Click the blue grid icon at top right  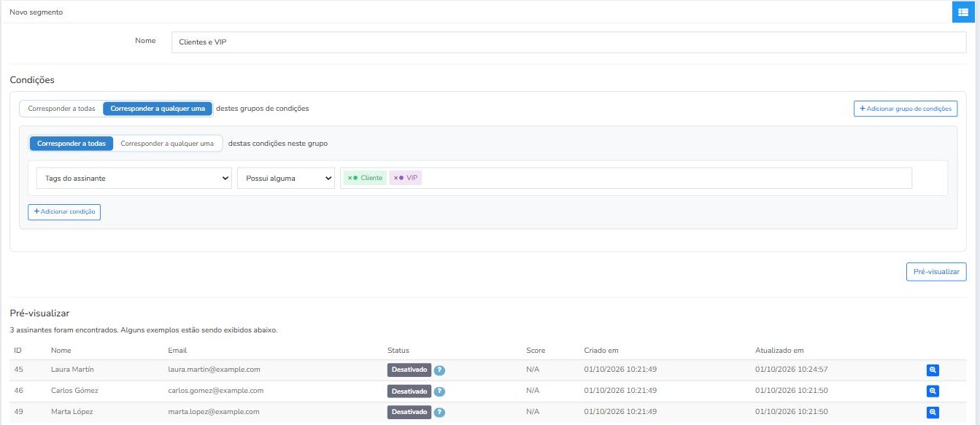click(963, 12)
